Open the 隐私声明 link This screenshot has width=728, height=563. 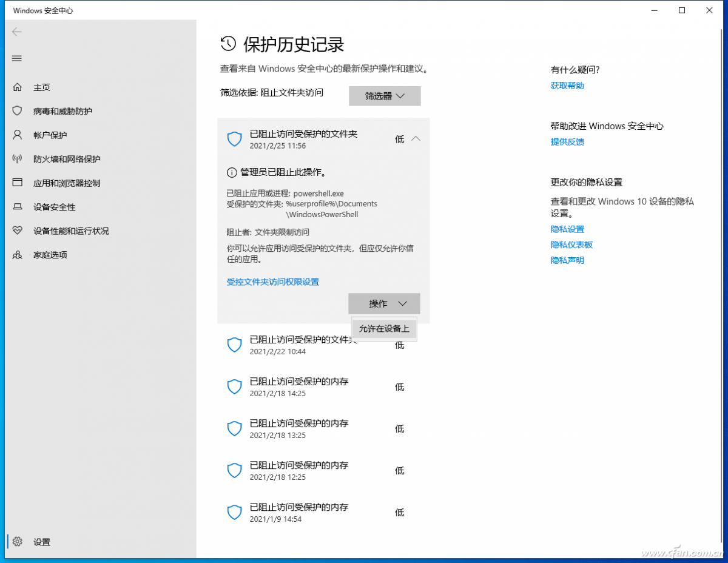point(567,260)
